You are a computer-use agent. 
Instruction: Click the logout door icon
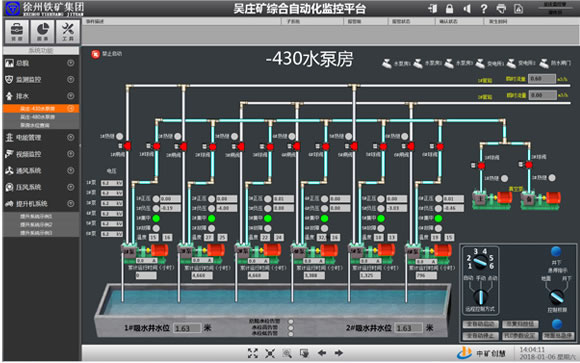[432, 9]
